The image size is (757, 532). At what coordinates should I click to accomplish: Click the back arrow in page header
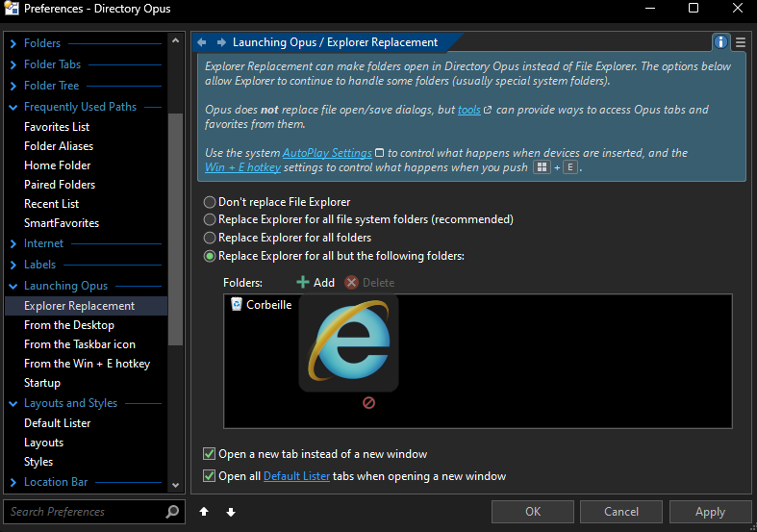tap(202, 42)
